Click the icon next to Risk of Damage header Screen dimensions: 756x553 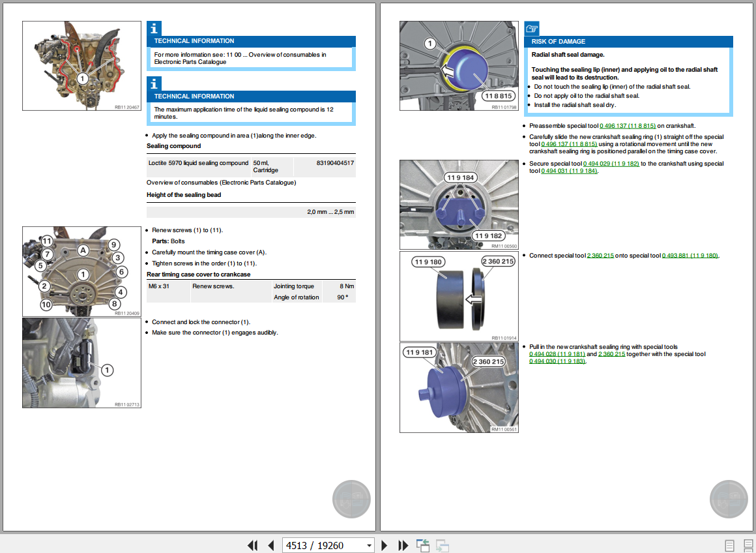pyautogui.click(x=531, y=28)
